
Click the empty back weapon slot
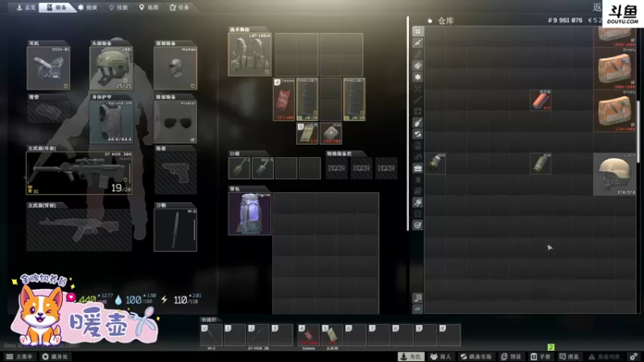coord(79,229)
